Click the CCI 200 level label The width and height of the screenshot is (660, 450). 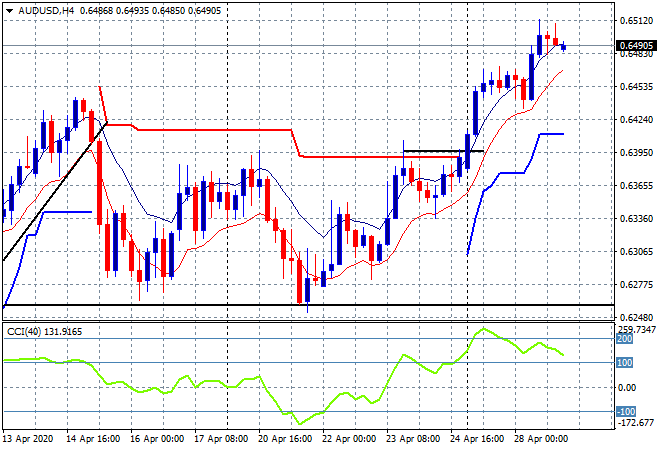[625, 339]
